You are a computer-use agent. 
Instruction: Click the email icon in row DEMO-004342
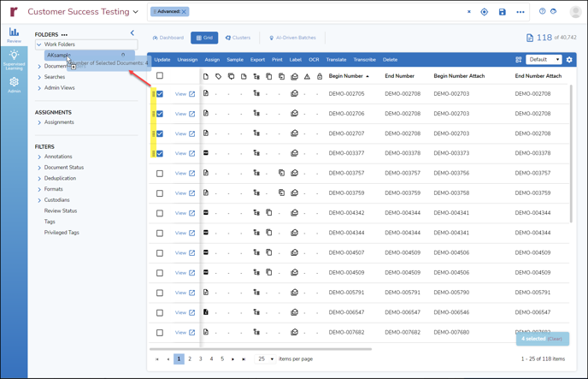click(294, 213)
